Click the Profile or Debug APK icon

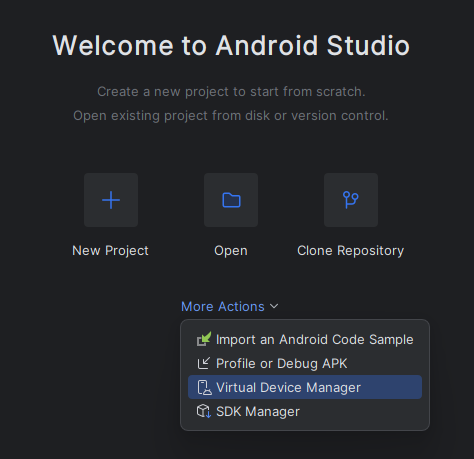point(204,363)
